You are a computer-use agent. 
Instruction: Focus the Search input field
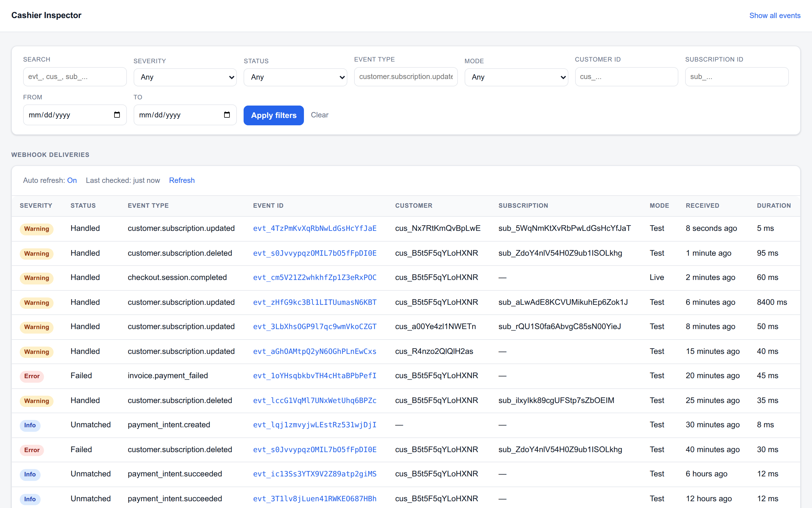[75, 76]
